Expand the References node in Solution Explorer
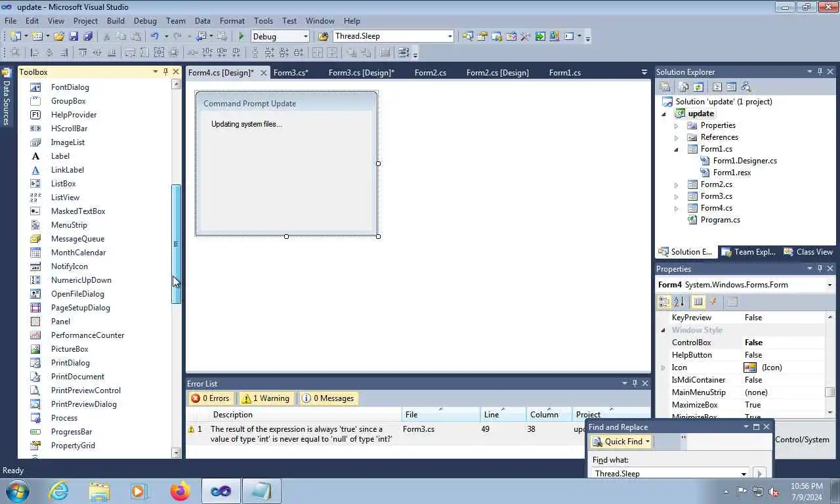This screenshot has width=840, height=504. (x=677, y=137)
